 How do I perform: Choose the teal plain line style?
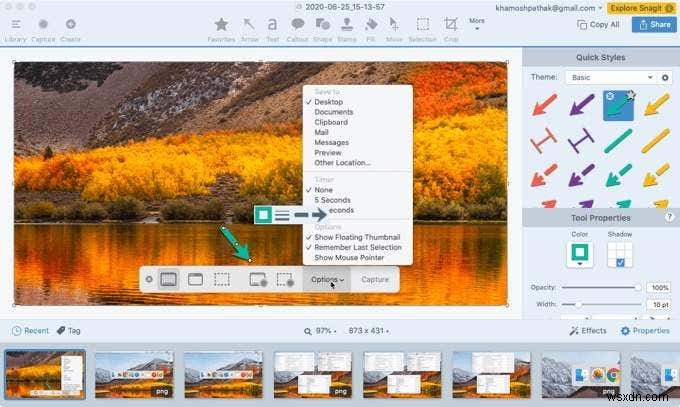tap(618, 141)
